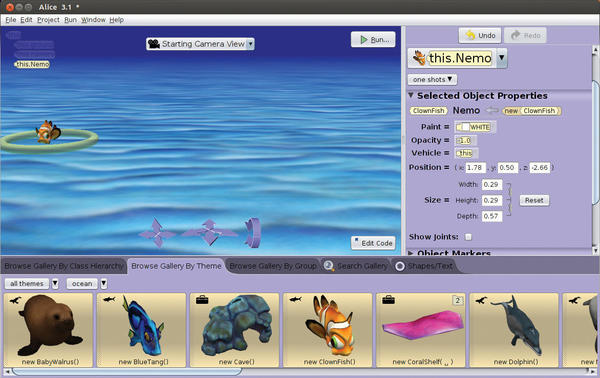Click the WHITE paint color swatch
This screenshot has height=378, width=600.
[474, 127]
